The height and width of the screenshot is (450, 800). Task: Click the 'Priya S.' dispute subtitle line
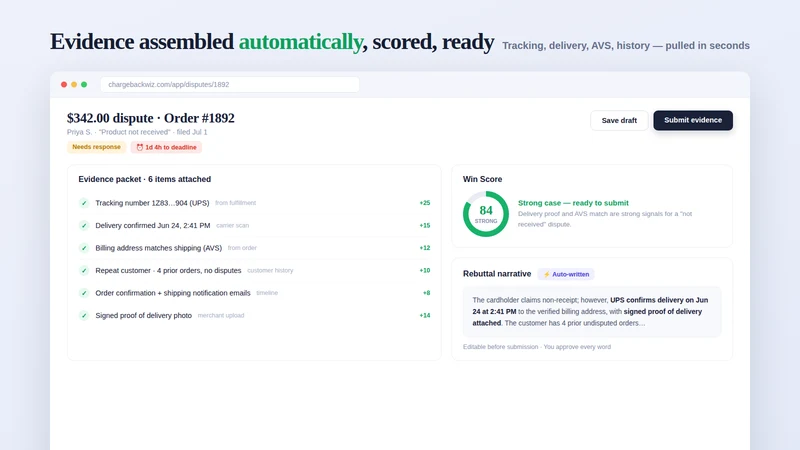pos(137,132)
